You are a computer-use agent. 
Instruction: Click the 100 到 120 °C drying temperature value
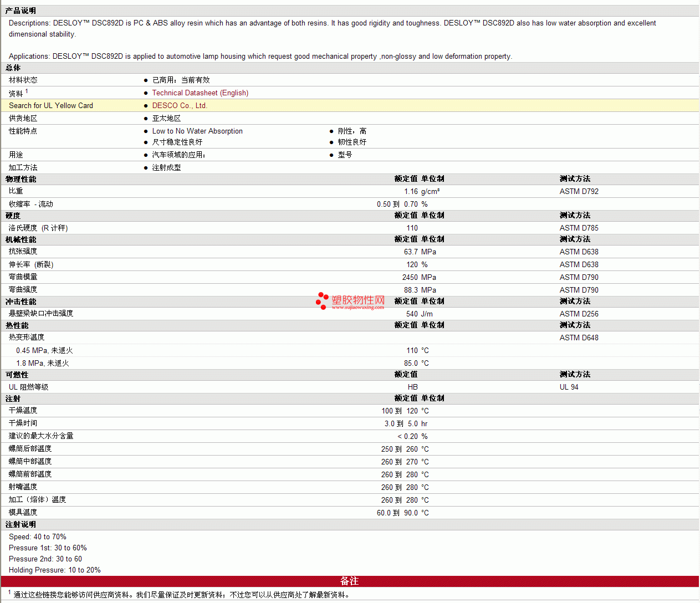click(405, 411)
